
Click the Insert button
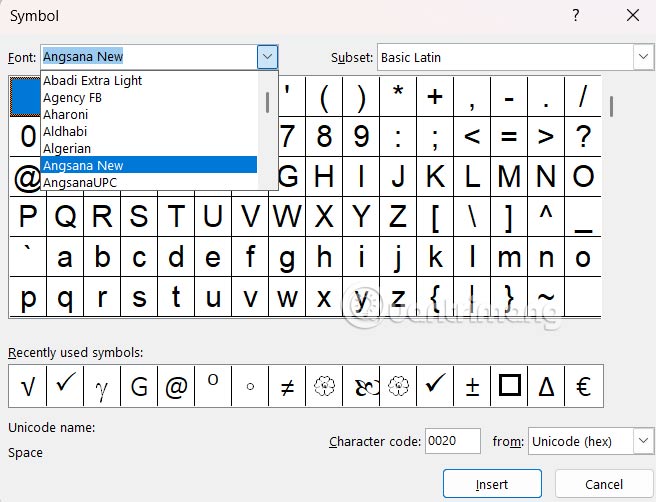pyautogui.click(x=492, y=484)
